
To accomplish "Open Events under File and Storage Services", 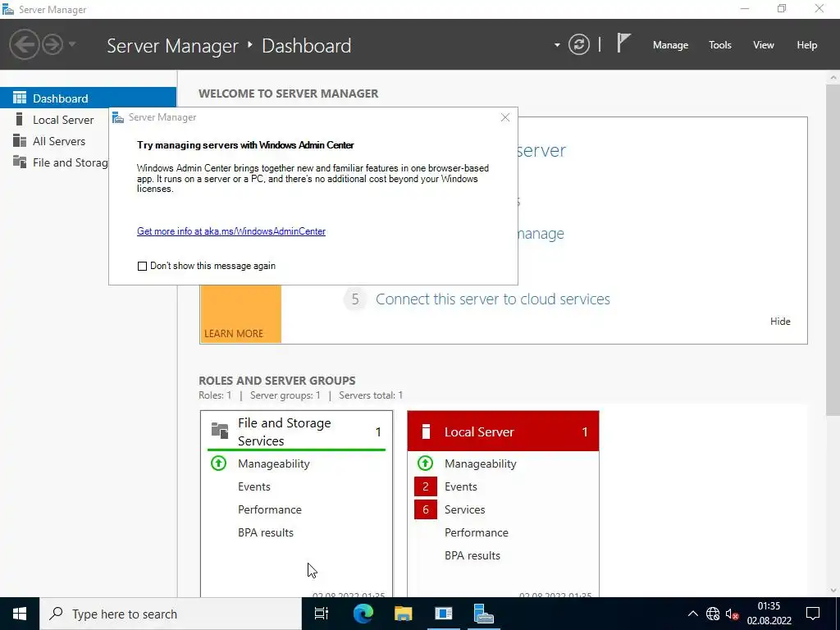I will click(x=254, y=486).
